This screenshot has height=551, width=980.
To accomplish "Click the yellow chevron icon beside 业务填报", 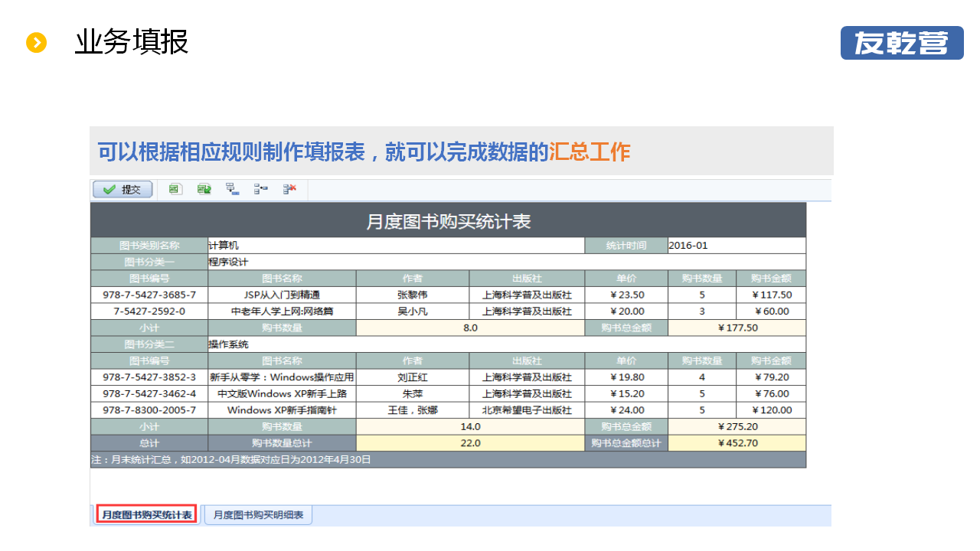I will click(x=37, y=43).
